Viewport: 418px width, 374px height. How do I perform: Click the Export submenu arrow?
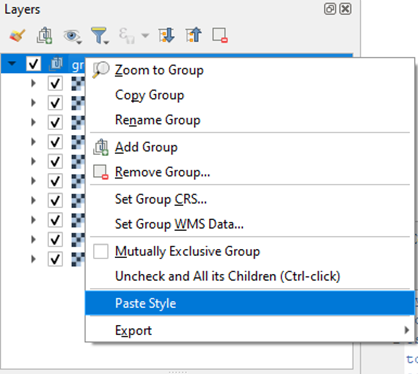[406, 330]
